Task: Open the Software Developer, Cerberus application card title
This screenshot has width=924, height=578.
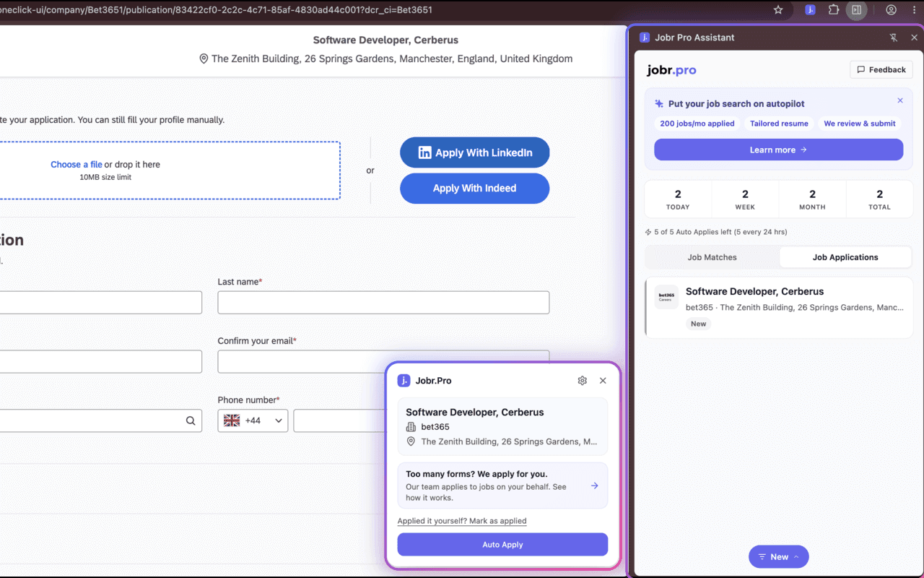Action: pyautogui.click(x=754, y=292)
